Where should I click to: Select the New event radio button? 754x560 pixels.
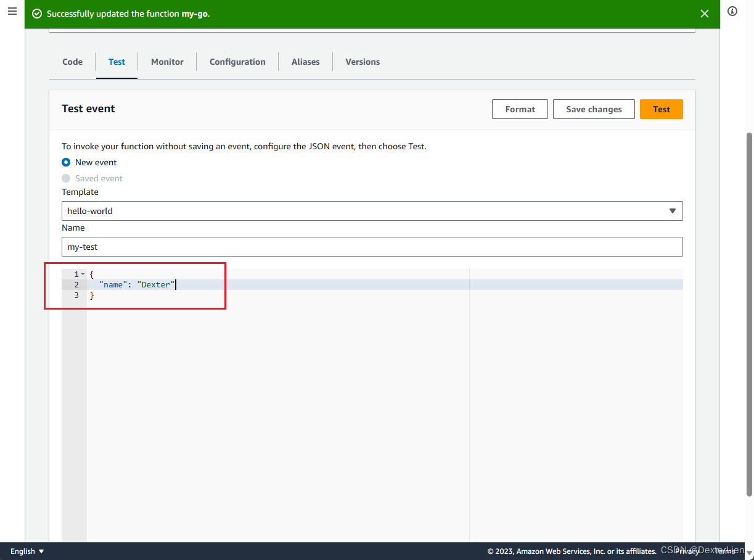[x=66, y=162]
